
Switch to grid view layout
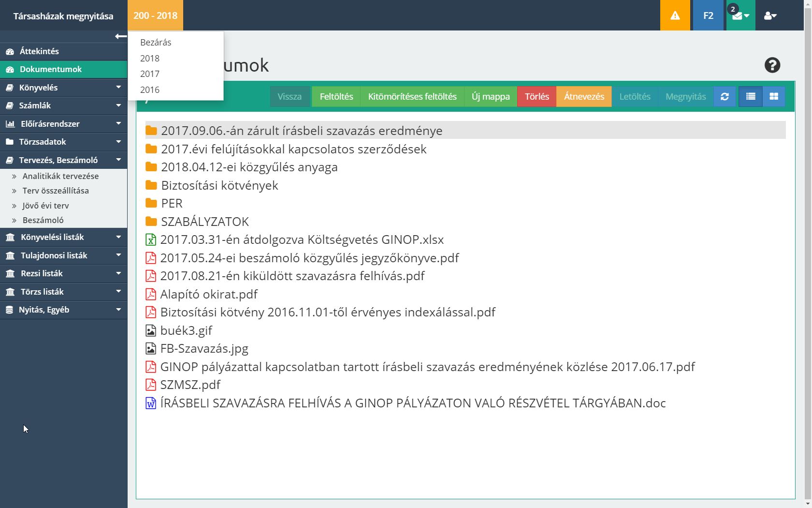tap(773, 96)
